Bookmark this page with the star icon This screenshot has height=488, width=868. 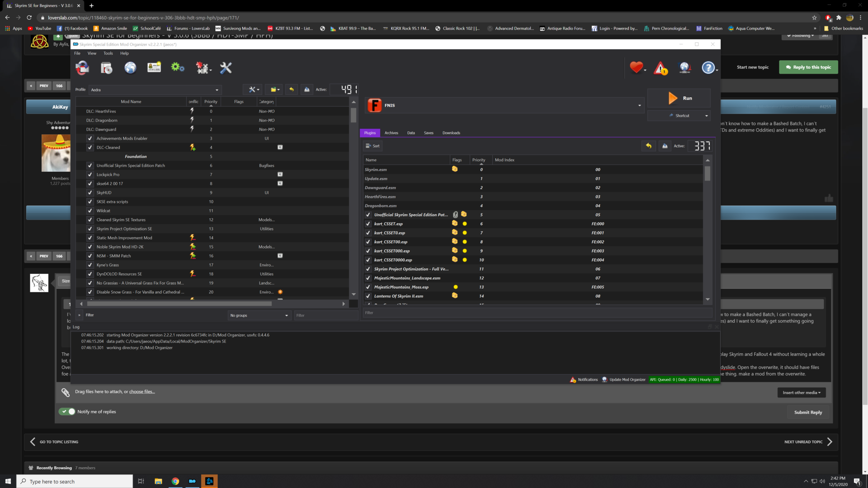pos(815,18)
